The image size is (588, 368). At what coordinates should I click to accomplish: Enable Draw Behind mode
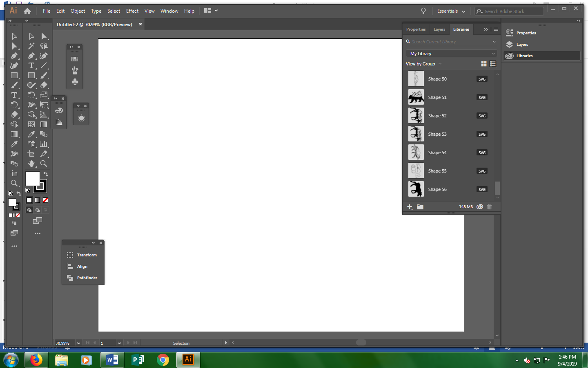pos(38,210)
